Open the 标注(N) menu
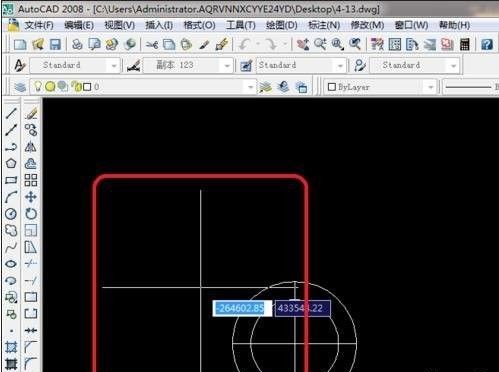 [324, 25]
